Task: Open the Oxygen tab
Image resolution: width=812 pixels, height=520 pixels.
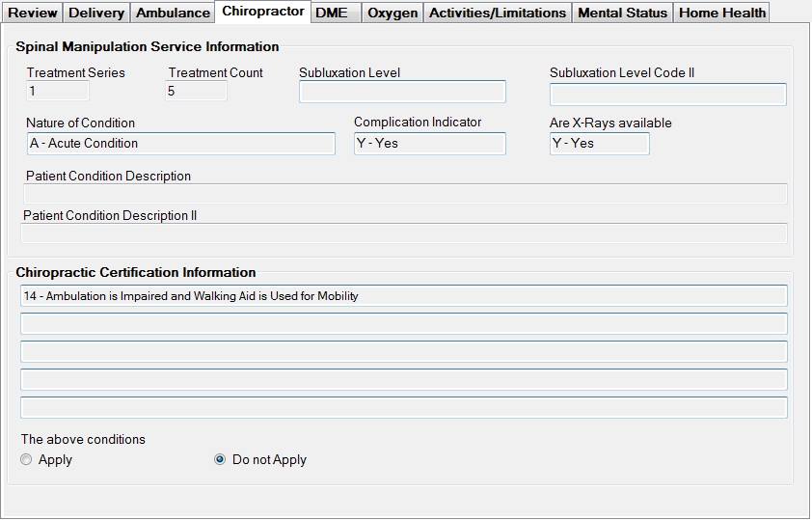Action: (x=392, y=13)
